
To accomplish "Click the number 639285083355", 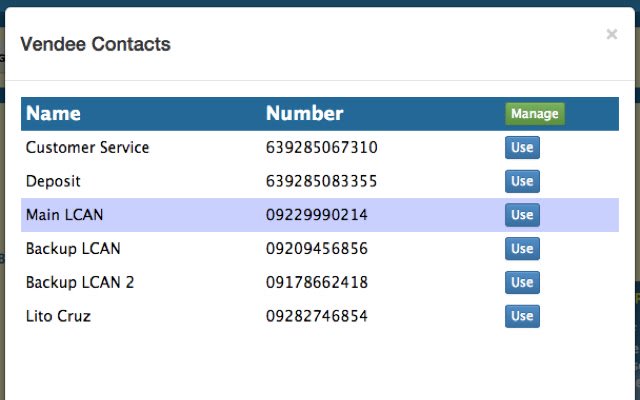I will tap(322, 181).
